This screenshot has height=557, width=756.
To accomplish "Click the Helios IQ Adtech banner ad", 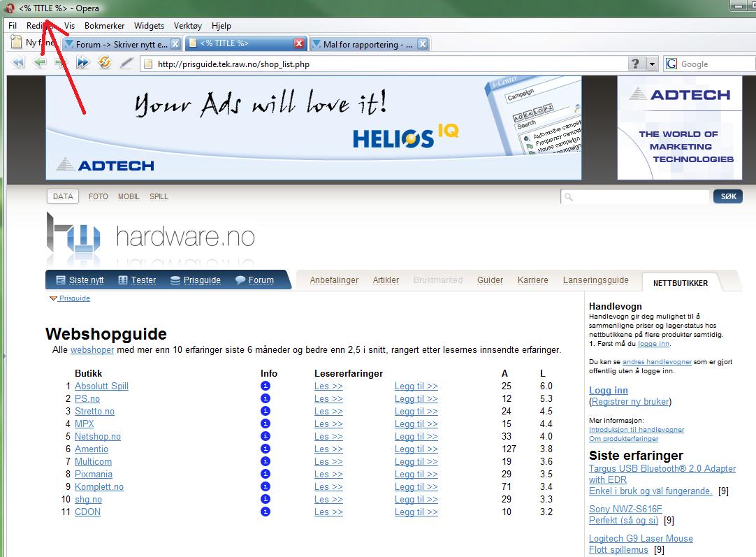I will click(314, 128).
